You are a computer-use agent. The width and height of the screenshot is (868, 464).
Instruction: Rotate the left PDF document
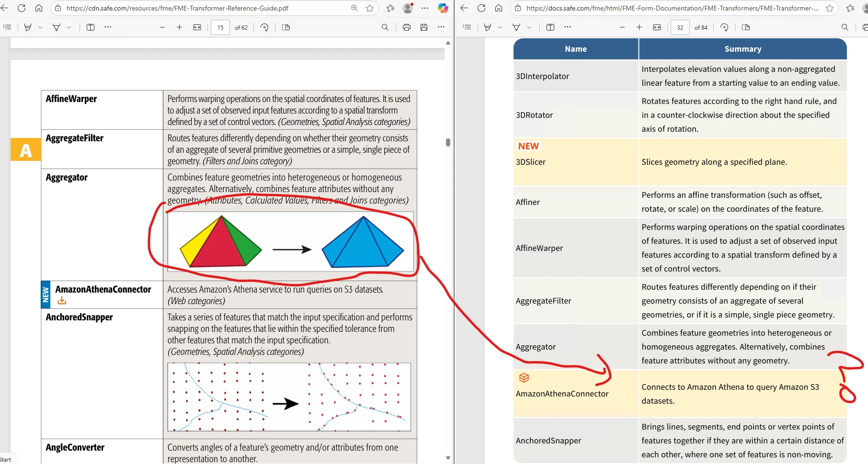pos(264,27)
